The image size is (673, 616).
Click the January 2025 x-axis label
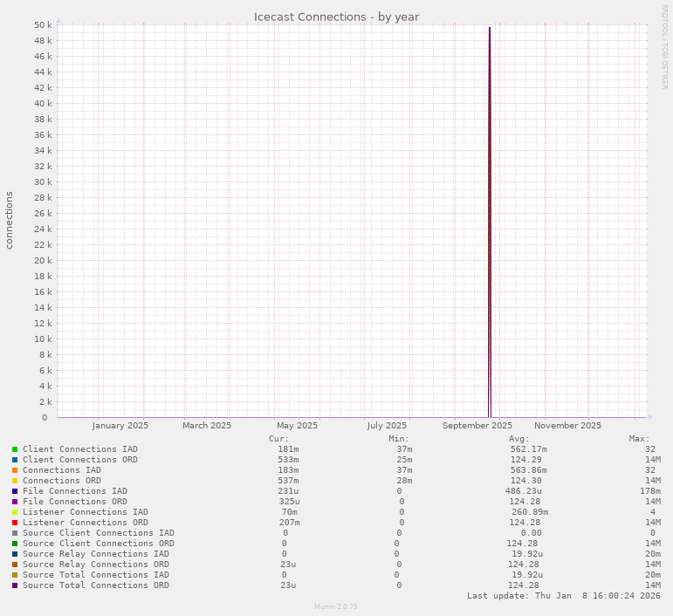(120, 426)
